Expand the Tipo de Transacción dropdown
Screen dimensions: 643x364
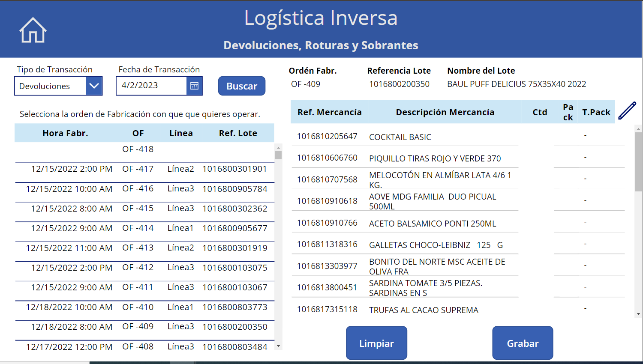click(94, 86)
